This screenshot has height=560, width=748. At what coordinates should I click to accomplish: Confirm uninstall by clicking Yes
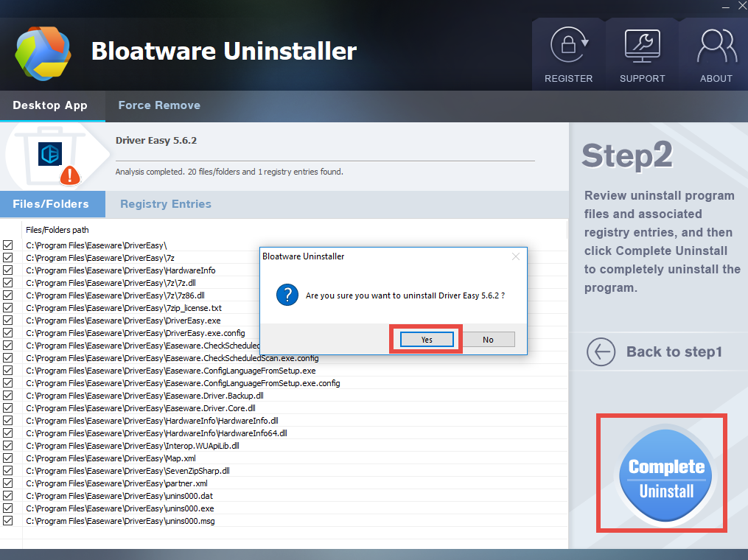coord(427,340)
